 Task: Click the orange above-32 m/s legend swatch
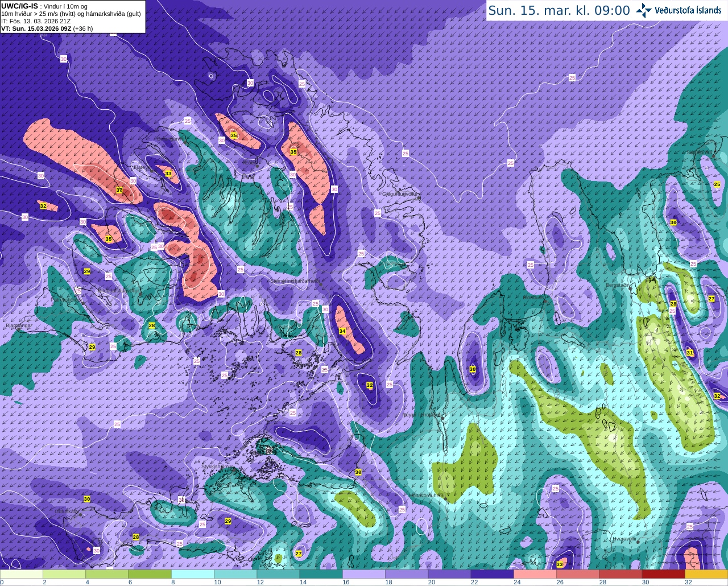coord(706,574)
